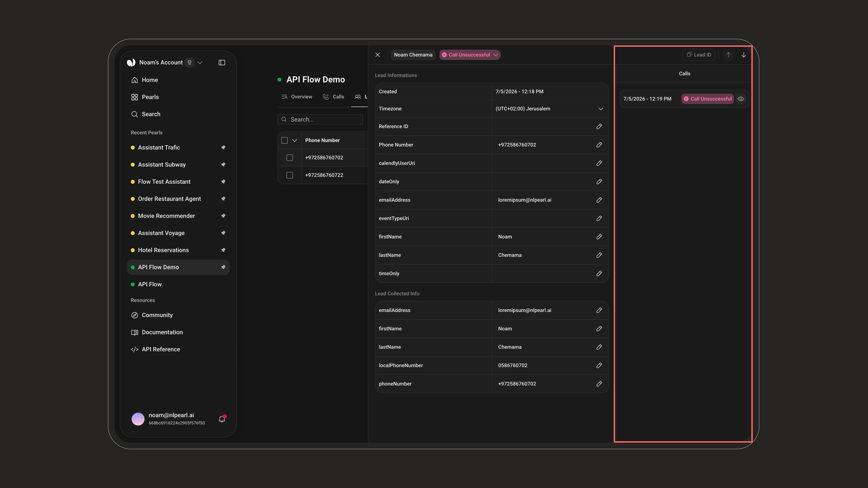Check the +972586760722 row checkbox
This screenshot has height=488, width=868.
coord(290,175)
